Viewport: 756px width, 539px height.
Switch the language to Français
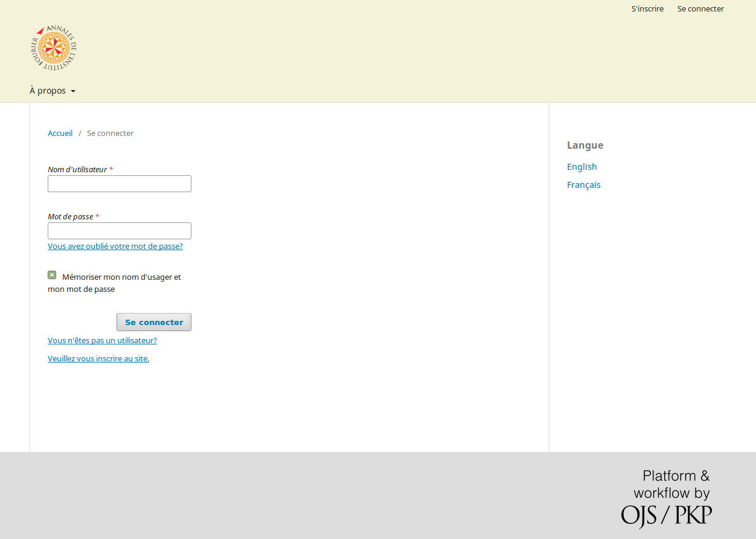tap(584, 185)
